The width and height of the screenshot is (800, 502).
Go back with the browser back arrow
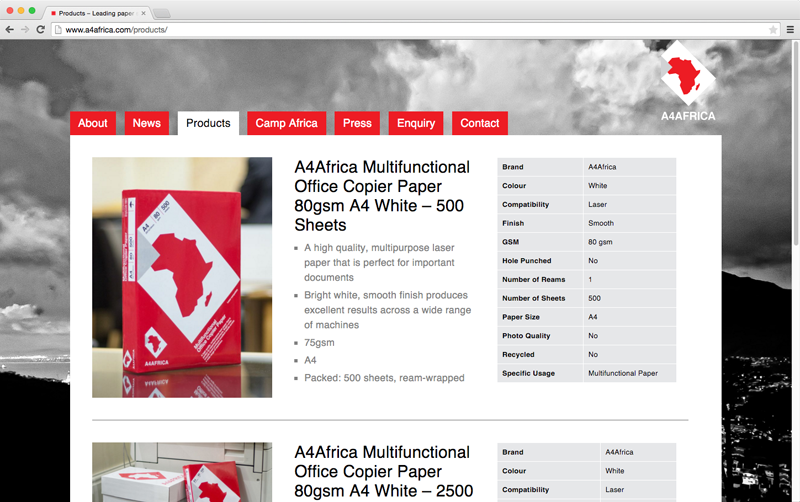pyautogui.click(x=9, y=30)
